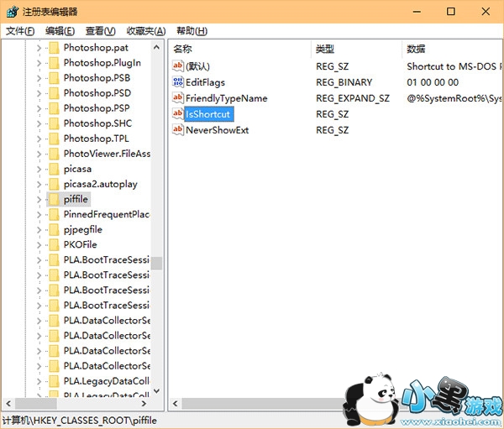Click the binary icon beside EditFlags
Image resolution: width=504 pixels, height=429 pixels.
(x=178, y=82)
